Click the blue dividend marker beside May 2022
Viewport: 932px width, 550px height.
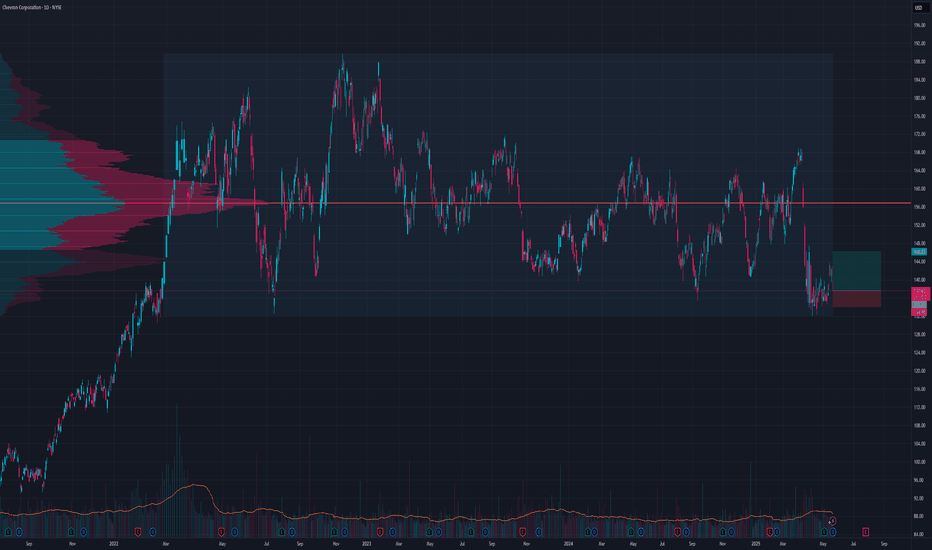coord(234,532)
